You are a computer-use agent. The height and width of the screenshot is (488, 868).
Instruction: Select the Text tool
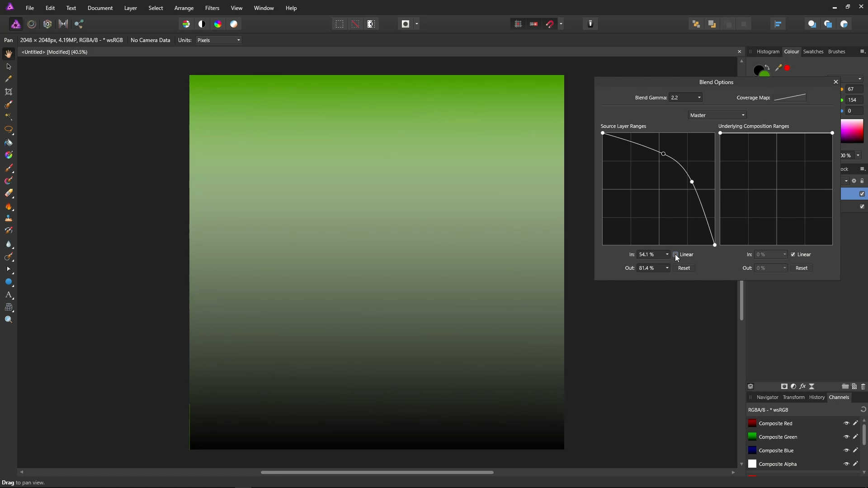click(9, 295)
